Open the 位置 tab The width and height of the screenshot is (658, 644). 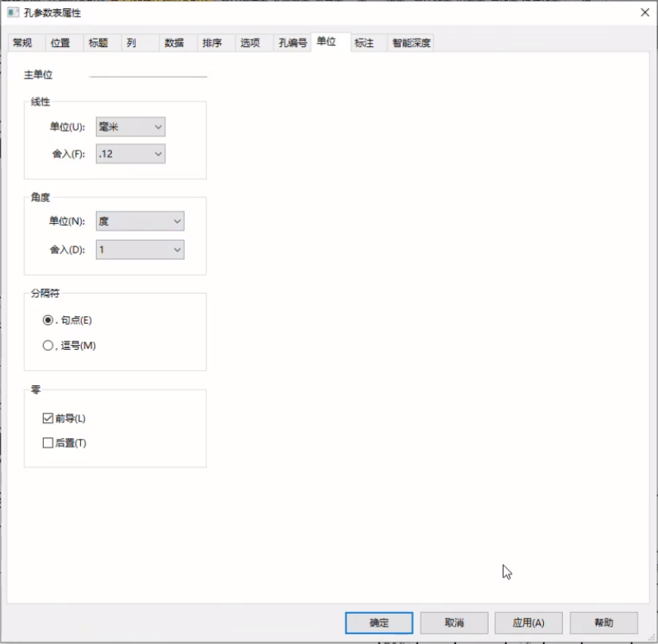pyautogui.click(x=64, y=43)
